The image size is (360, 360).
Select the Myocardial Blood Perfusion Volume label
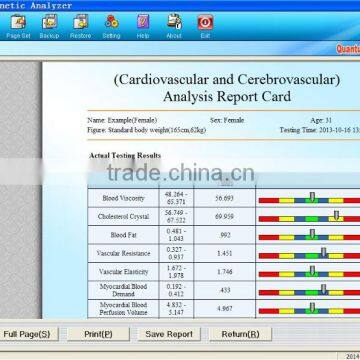click(123, 308)
